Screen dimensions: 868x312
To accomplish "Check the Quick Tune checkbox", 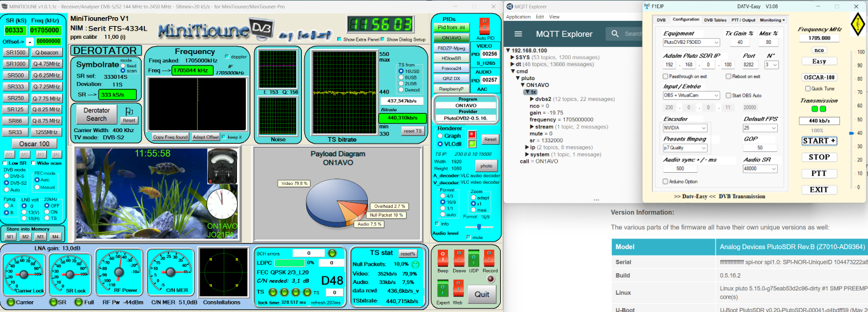I will click(806, 88).
